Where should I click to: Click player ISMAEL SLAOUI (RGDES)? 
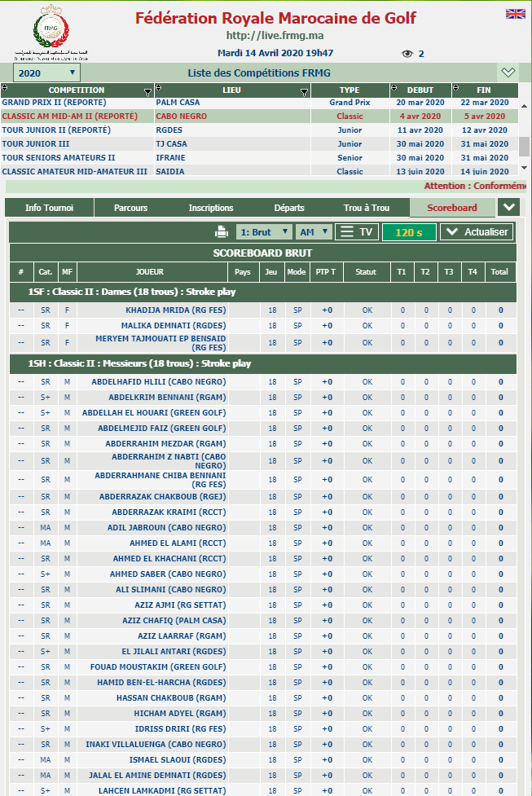[177, 760]
